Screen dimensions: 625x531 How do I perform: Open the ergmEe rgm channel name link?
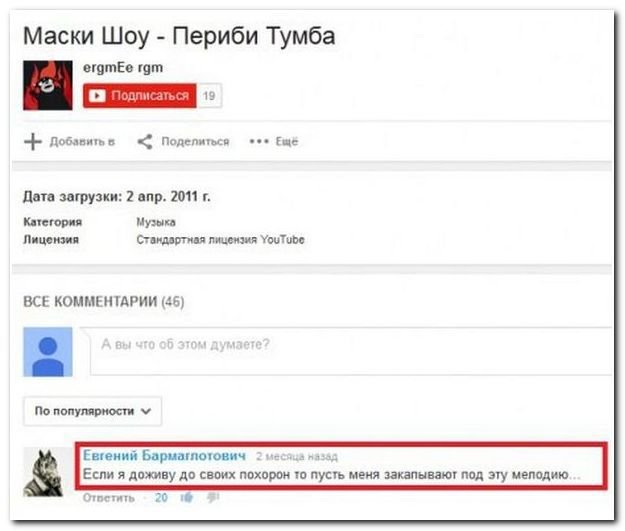coord(123,68)
